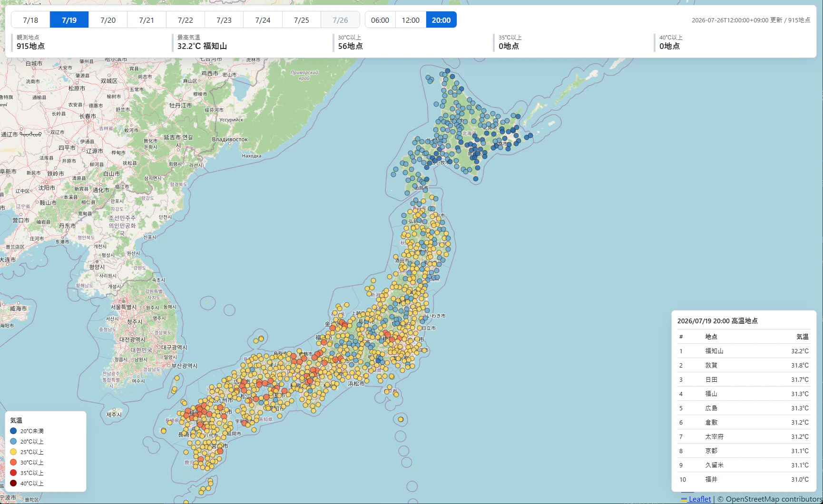Click the orange 30°C以上 legend swatch
The height and width of the screenshot is (504, 823).
(13, 462)
